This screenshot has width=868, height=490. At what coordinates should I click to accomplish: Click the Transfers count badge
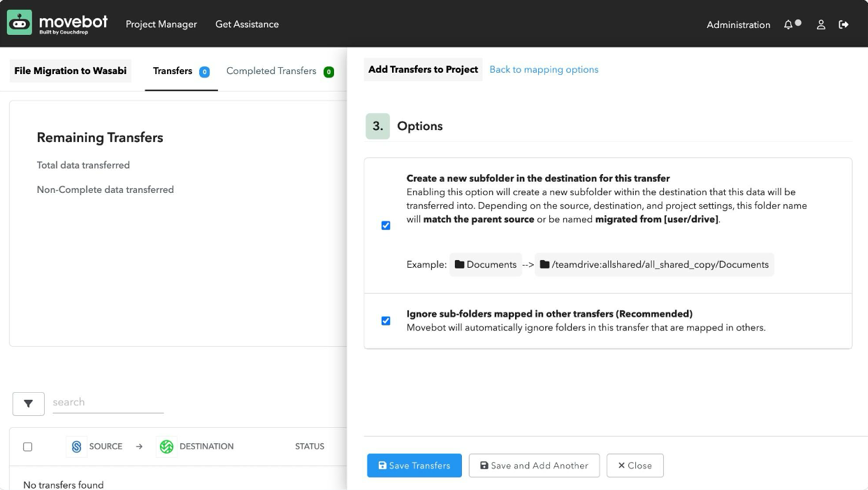[204, 72]
